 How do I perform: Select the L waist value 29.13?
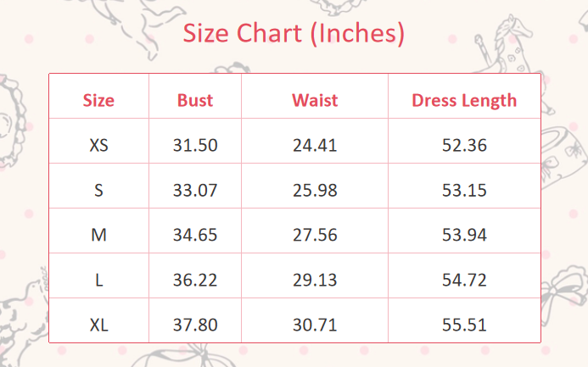[x=315, y=280]
